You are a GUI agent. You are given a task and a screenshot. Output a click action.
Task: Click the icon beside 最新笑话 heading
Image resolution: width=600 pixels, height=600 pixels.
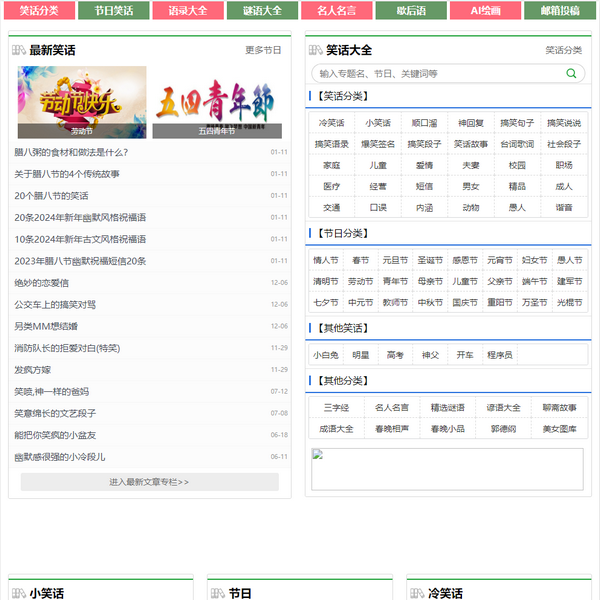click(x=19, y=50)
